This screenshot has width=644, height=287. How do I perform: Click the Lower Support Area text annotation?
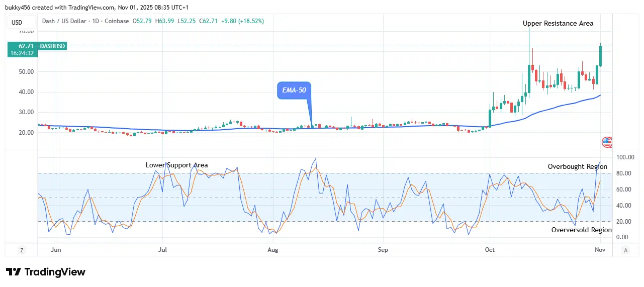176,165
